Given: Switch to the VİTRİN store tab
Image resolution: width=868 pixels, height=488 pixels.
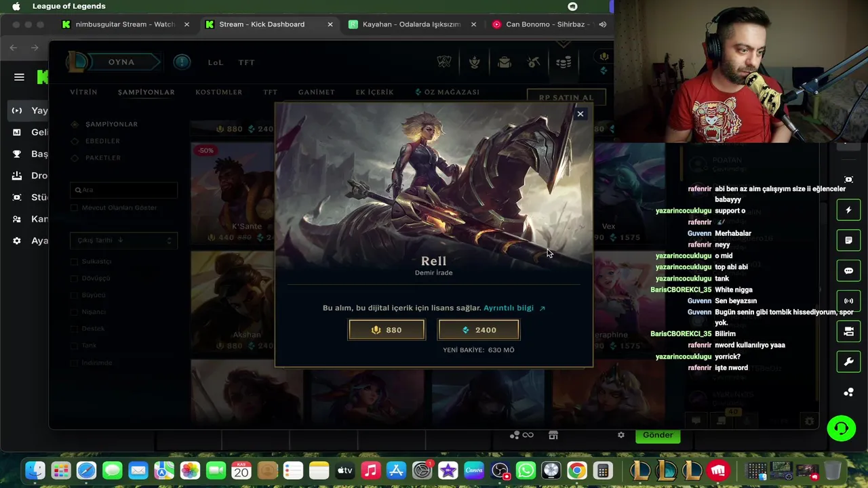Looking at the screenshot, I should [83, 92].
